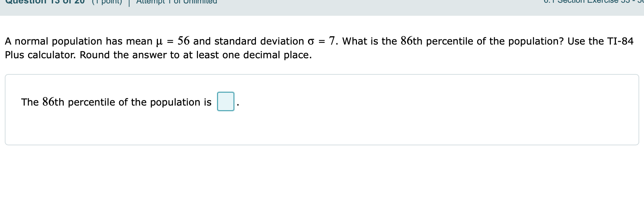Click the period after the answer box
The image size is (644, 207).
pyautogui.click(x=237, y=104)
